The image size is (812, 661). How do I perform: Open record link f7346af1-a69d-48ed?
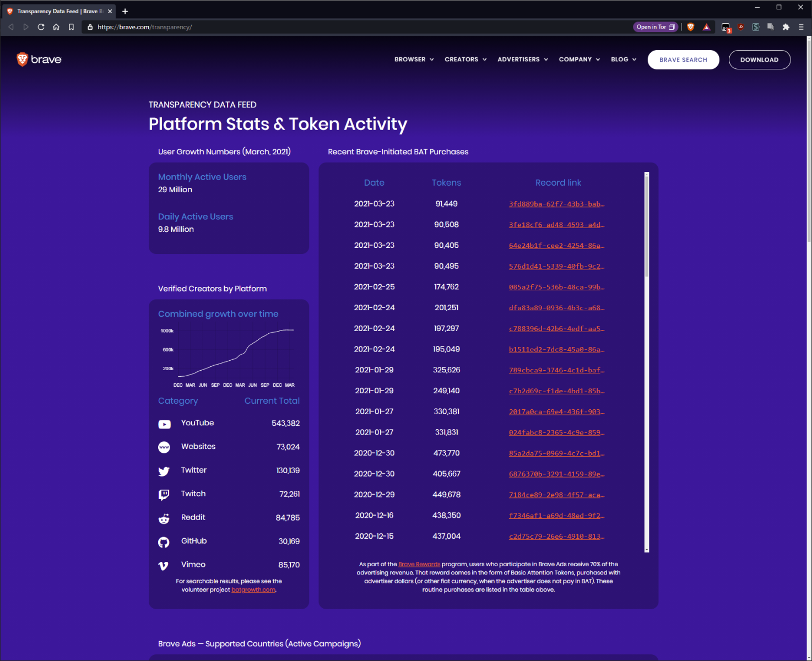[556, 516]
